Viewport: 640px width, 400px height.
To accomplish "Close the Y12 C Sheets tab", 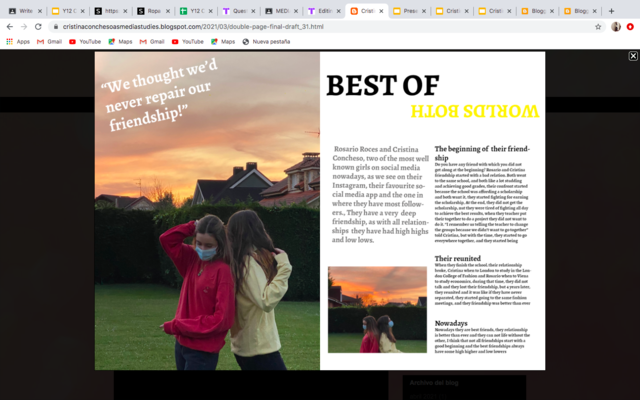I will point(211,11).
